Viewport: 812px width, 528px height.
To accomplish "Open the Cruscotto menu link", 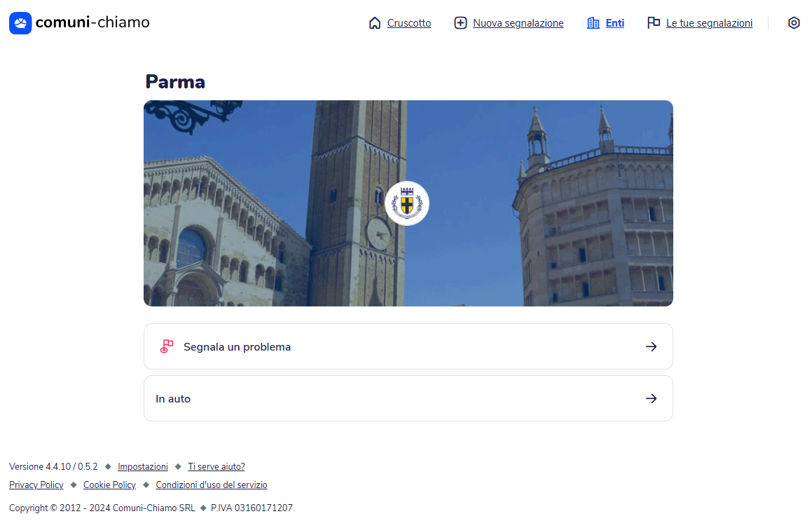I will (409, 23).
